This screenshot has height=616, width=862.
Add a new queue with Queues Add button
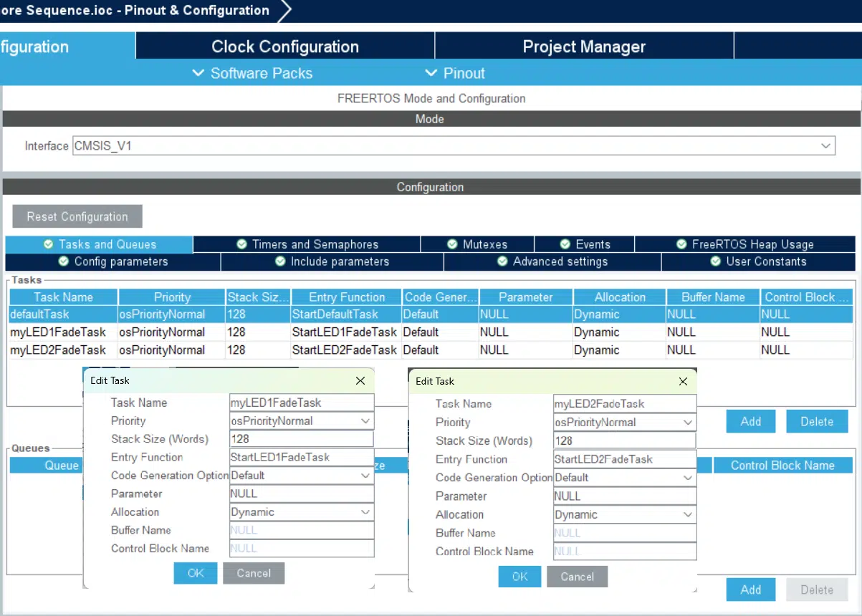coord(751,589)
